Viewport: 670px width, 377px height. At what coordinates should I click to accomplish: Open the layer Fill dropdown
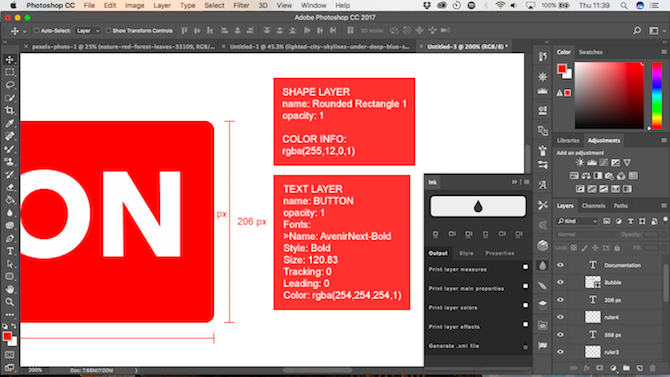click(664, 248)
